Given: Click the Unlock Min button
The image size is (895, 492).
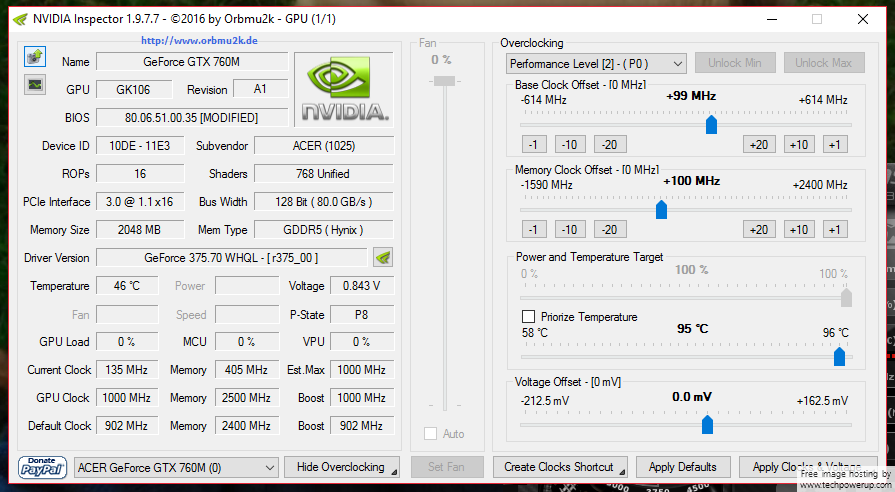Looking at the screenshot, I should point(735,63).
